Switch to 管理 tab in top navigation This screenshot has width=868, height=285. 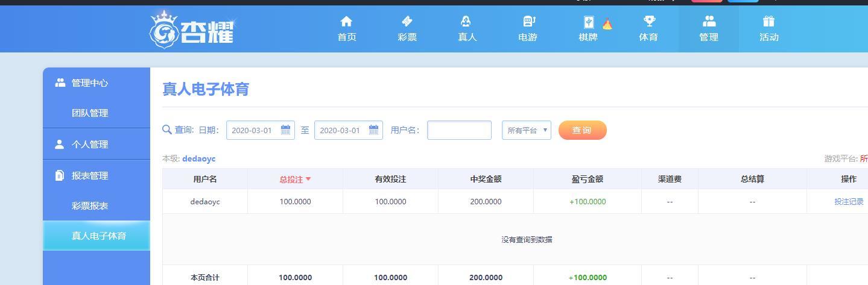click(x=709, y=29)
